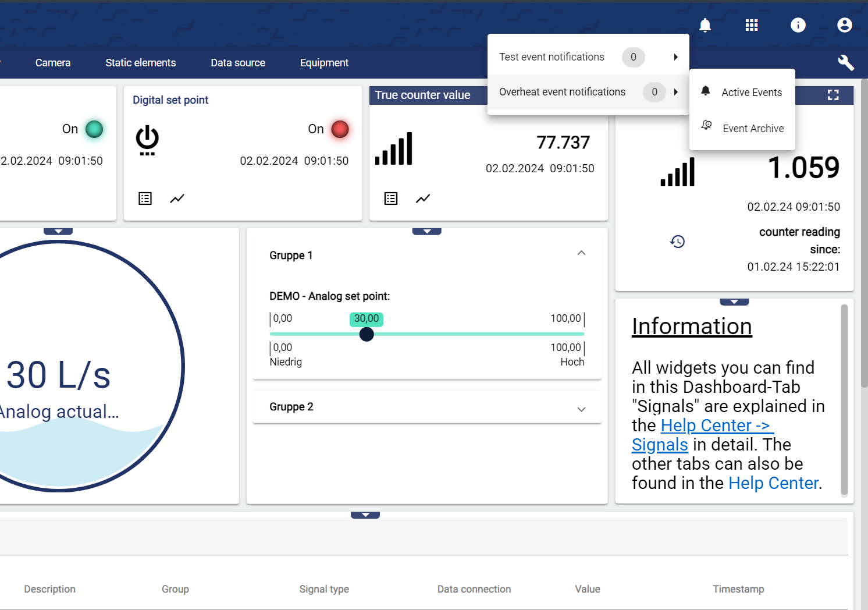The image size is (868, 610).
Task: Switch to the Data source tab
Action: [238, 63]
